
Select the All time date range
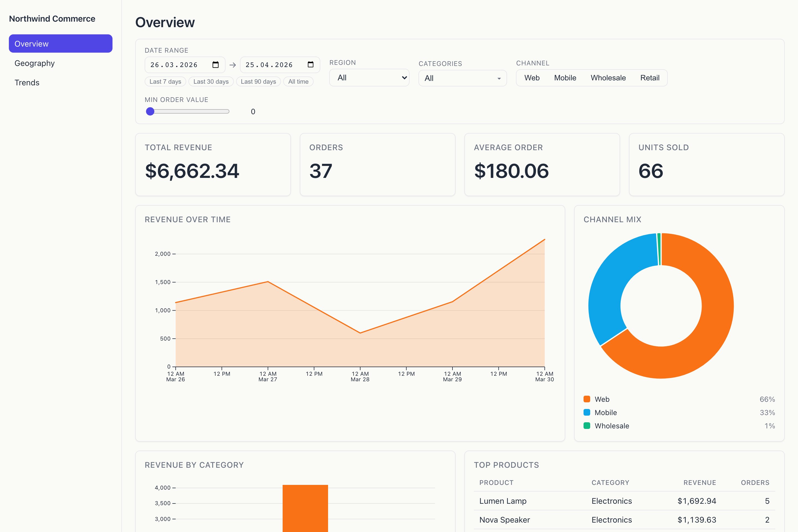(x=298, y=81)
